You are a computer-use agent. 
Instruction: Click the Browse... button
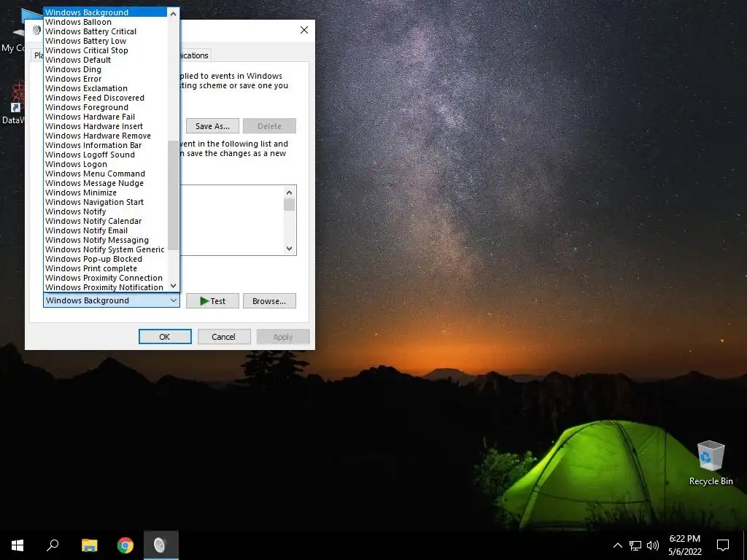pyautogui.click(x=269, y=301)
